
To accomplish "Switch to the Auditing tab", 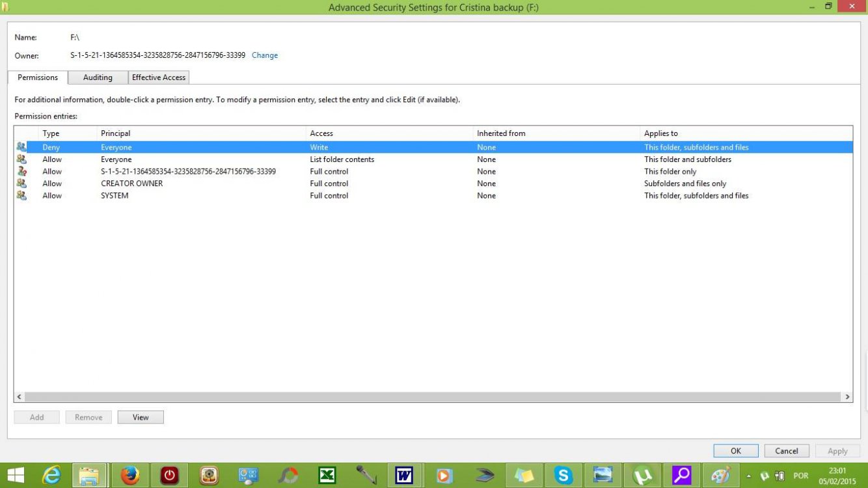I will [98, 77].
